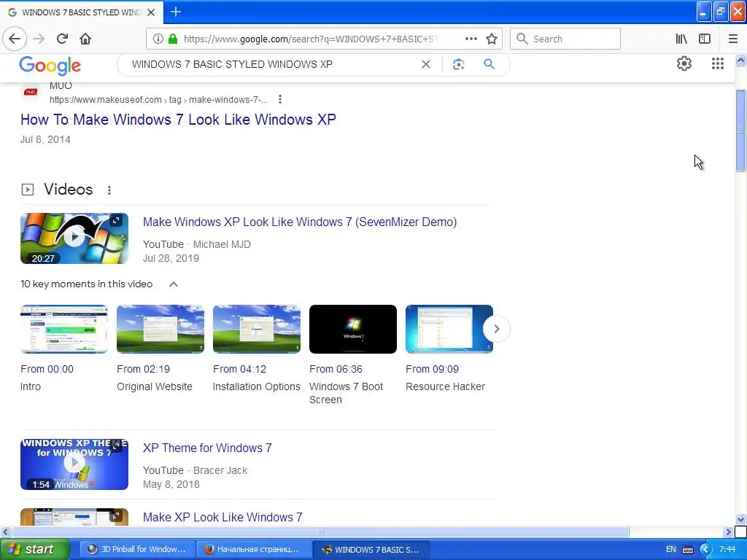Visit the makeuseof.com URL breadcrumb

tap(158, 99)
